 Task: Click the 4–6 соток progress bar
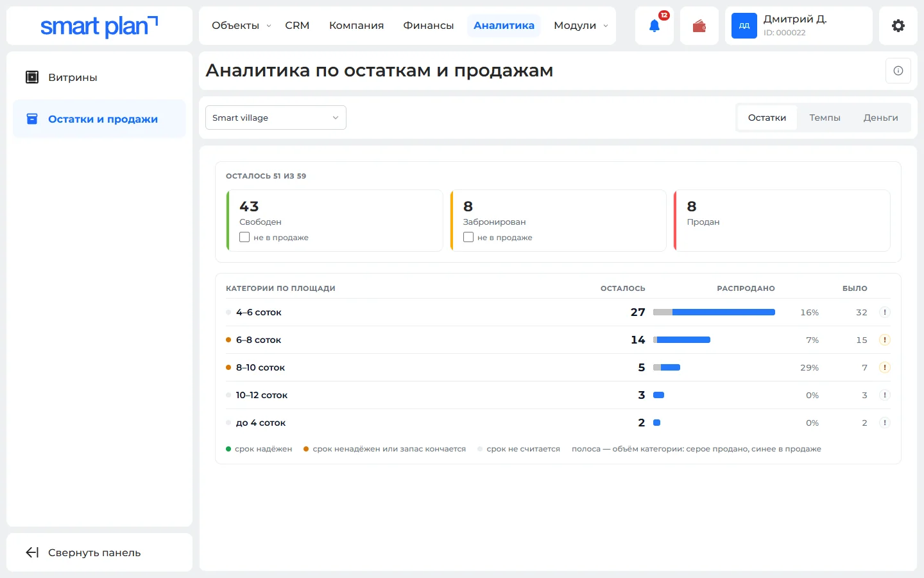coord(714,313)
